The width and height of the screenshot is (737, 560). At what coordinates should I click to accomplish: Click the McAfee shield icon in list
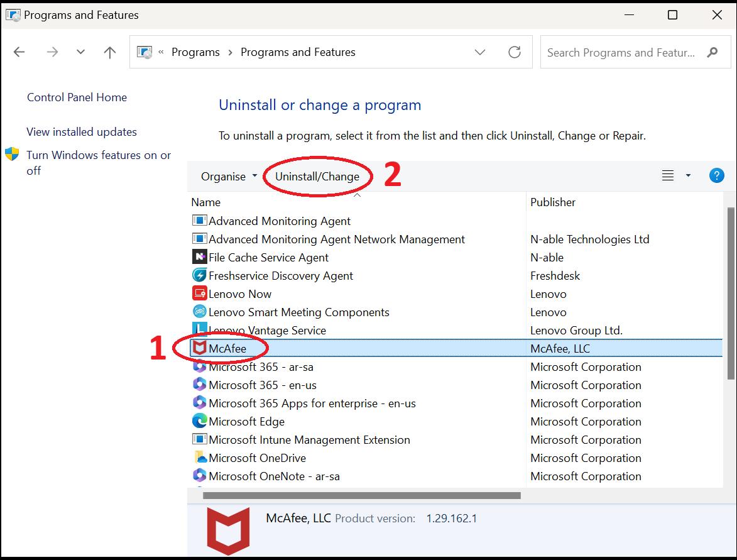[x=200, y=348]
